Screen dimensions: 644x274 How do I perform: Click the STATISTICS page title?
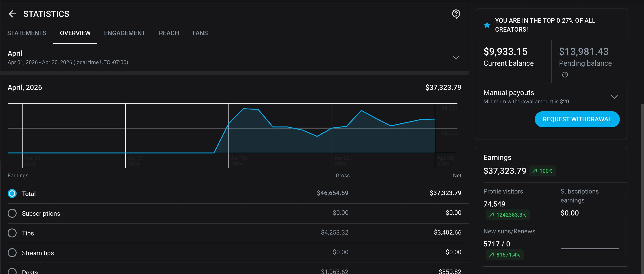point(46,14)
